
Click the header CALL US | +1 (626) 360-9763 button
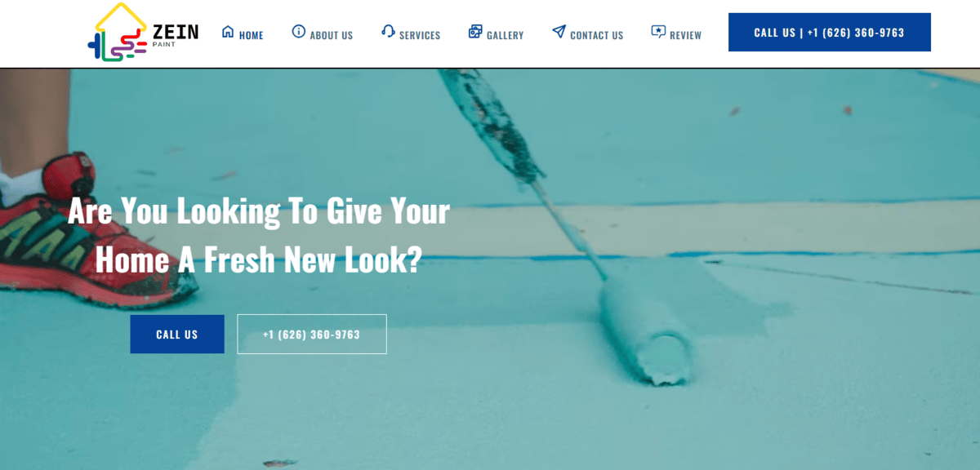click(x=830, y=33)
